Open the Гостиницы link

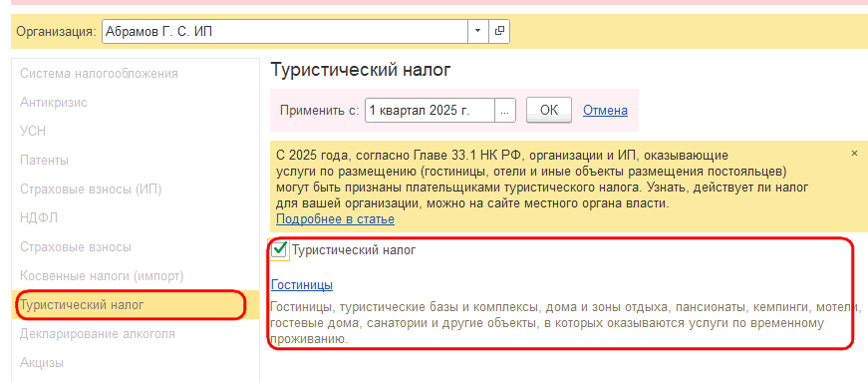pos(302,285)
